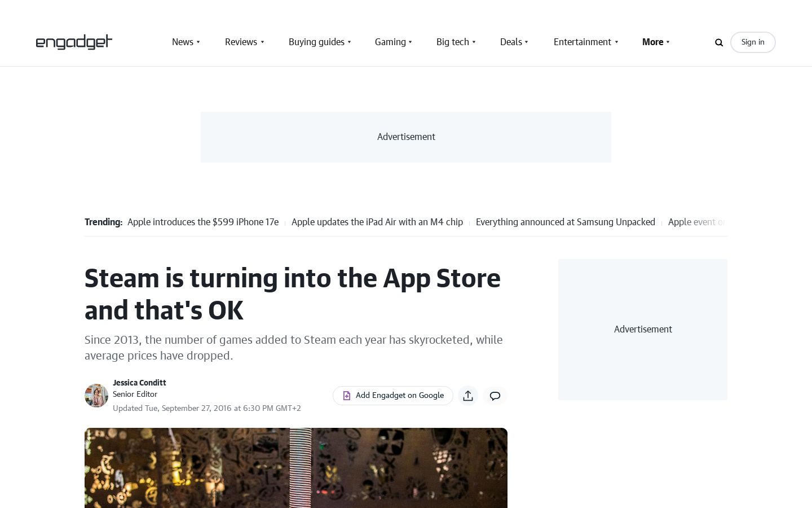This screenshot has width=812, height=508.
Task: Open the Gaming menu
Action: click(390, 42)
